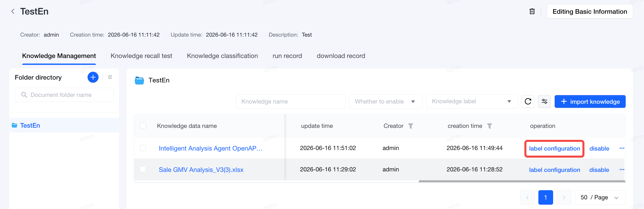This screenshot has width=644, height=209.
Task: Click the trash delete icon in header
Action: (x=532, y=11)
